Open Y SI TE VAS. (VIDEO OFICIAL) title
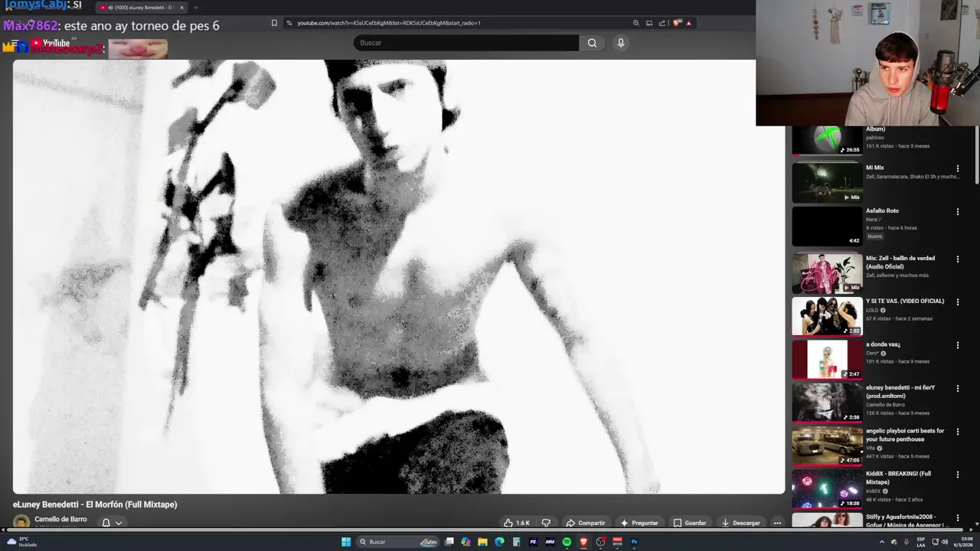 (905, 301)
